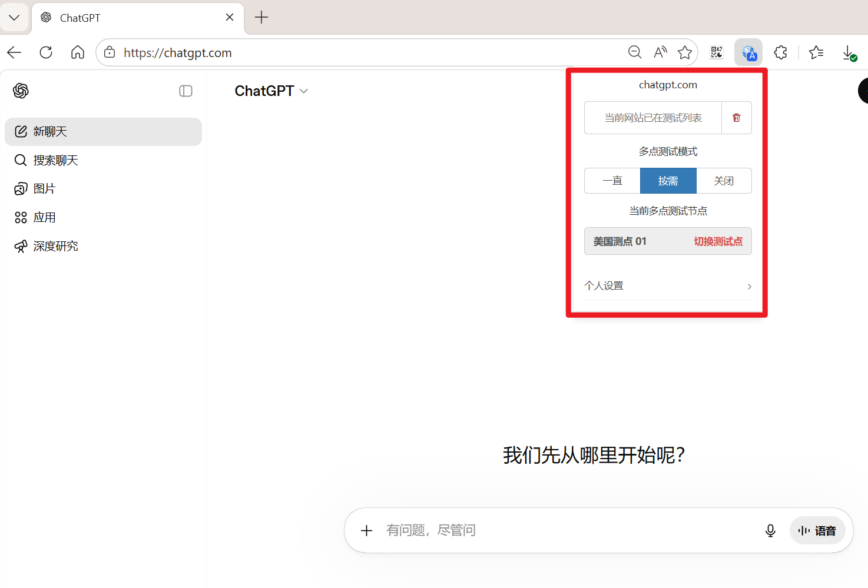Open the zoom out magnifier icon
The image size is (868, 588).
point(635,52)
